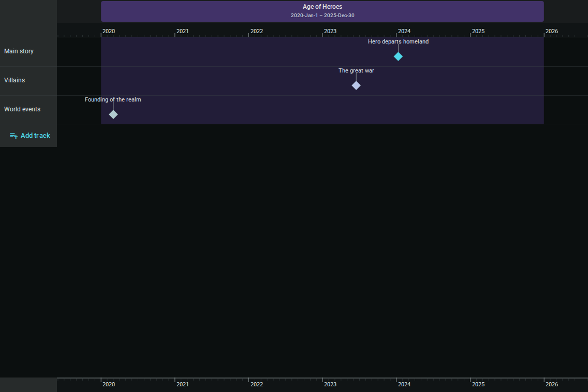
Task: Click The great war event label
Action: (x=356, y=70)
